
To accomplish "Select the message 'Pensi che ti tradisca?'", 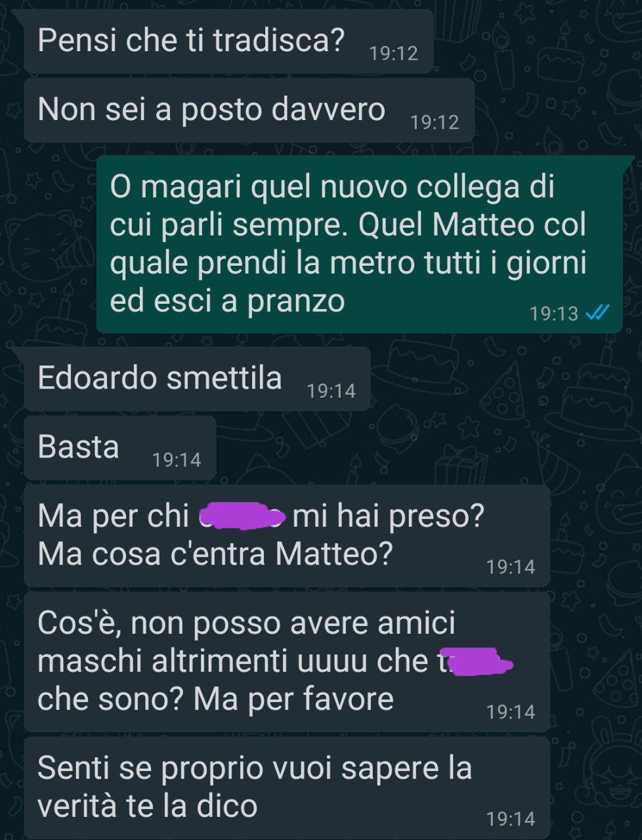I will tap(228, 41).
